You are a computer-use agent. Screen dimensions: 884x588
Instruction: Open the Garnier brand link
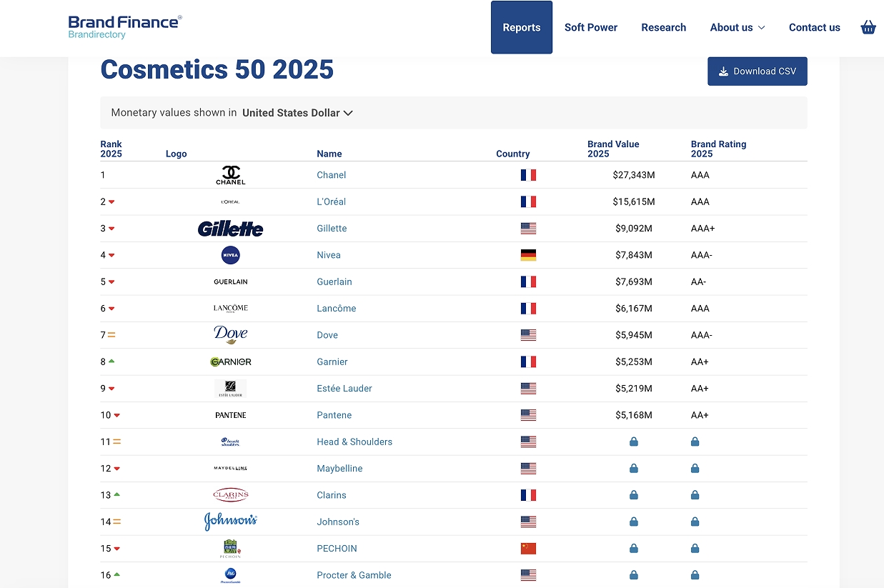click(x=332, y=362)
